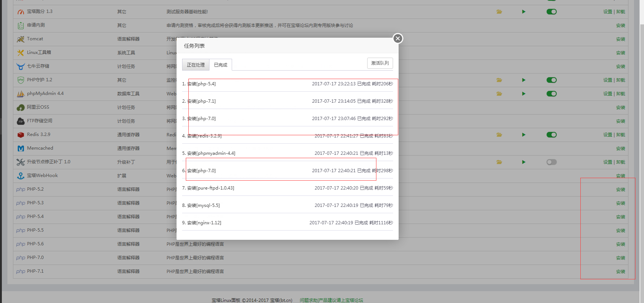The image size is (644, 303).
Task: Click 阿里云OSS icon
Action: (21, 108)
